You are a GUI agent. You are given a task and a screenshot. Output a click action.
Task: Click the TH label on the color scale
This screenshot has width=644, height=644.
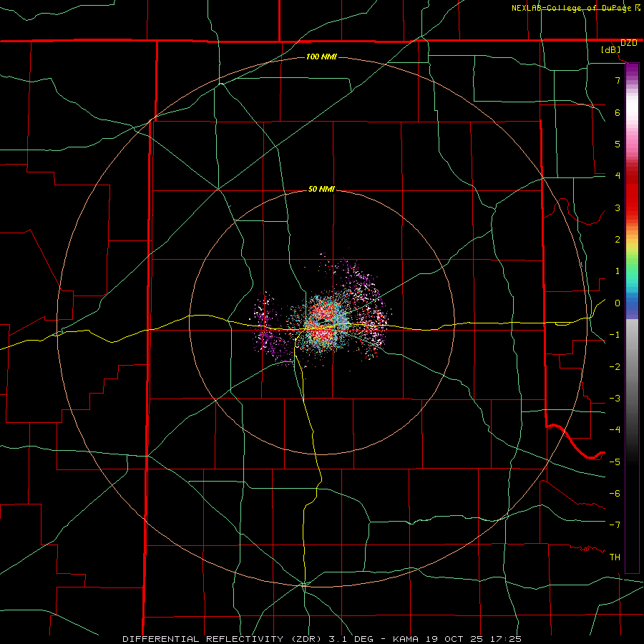point(615,557)
